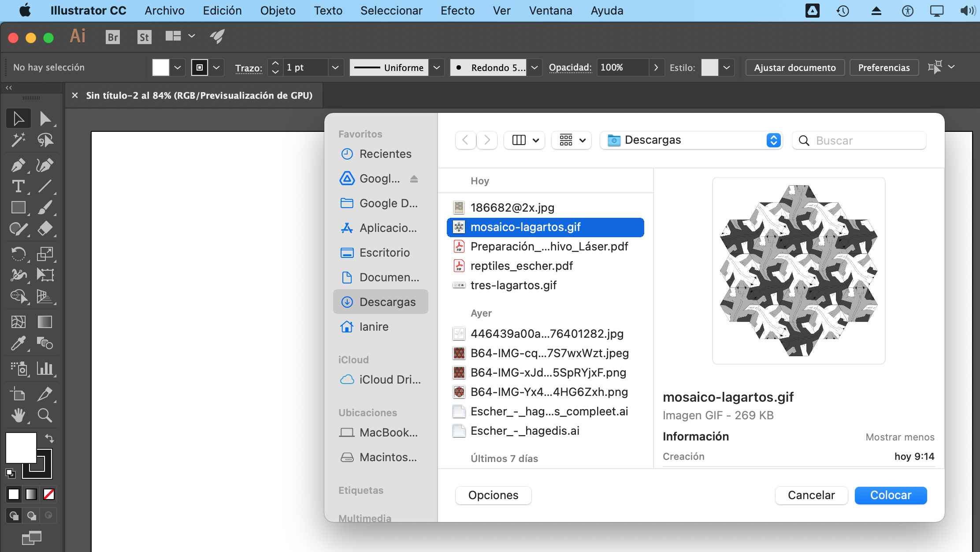Screen dimensions: 980x552
Task: Change the file dialog column view mode
Action: click(x=524, y=140)
